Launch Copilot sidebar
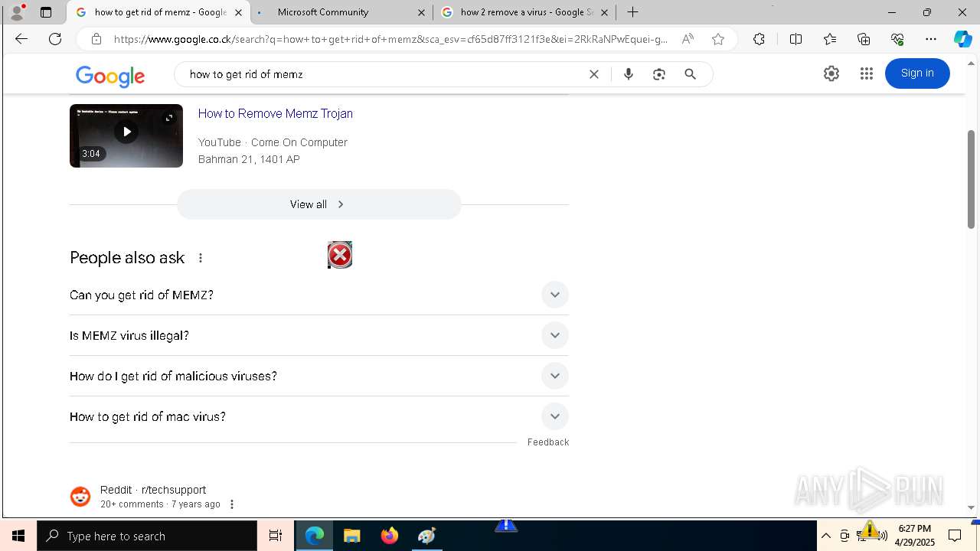980x551 pixels. pos(962,39)
